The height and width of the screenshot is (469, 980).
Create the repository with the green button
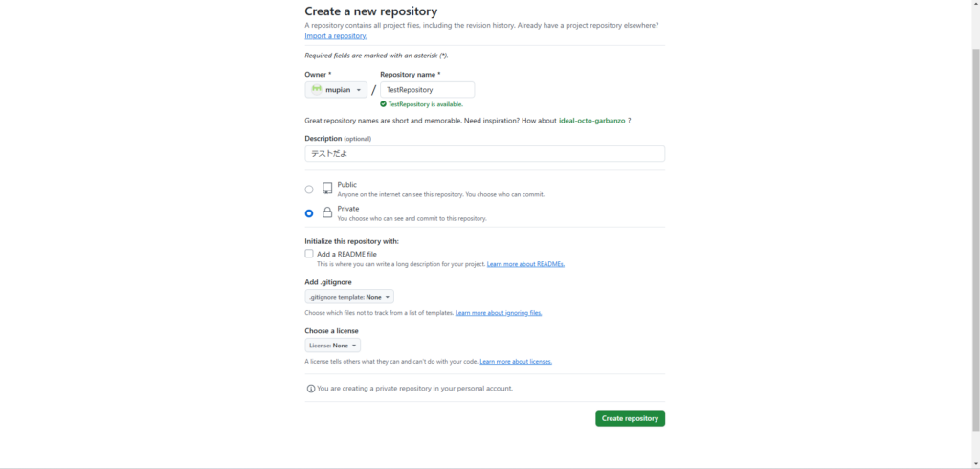tap(630, 418)
